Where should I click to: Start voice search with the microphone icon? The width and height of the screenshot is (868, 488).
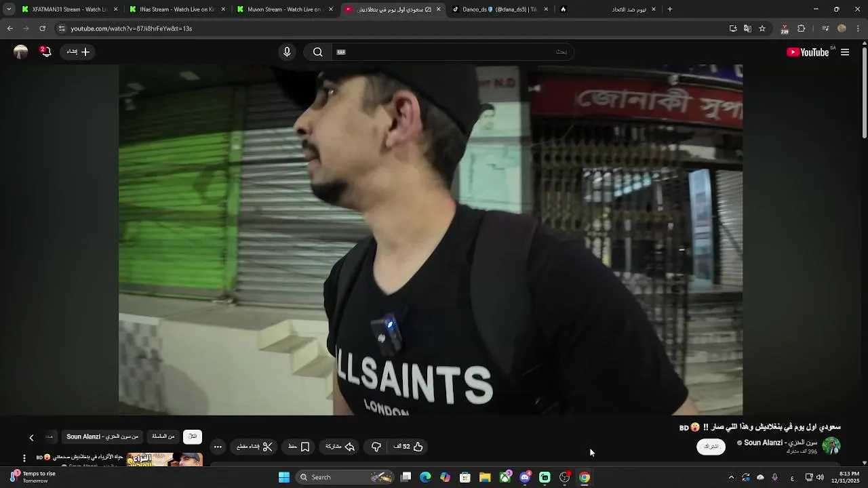coord(287,52)
